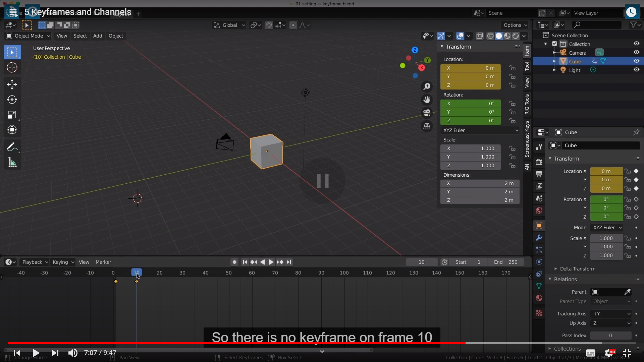Viewport: 644px width, 362px height.
Task: Click jump to end playback button
Action: pos(289,262)
